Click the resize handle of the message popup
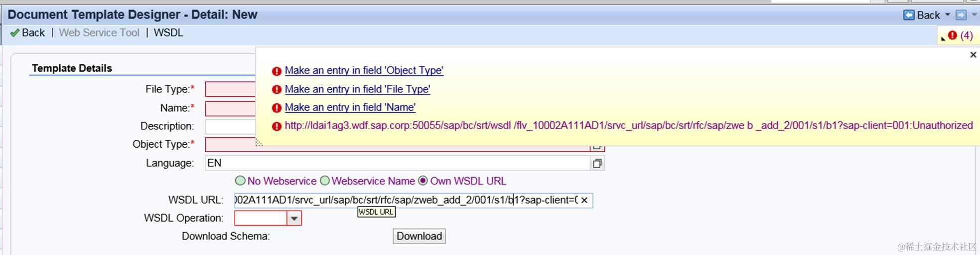Image resolution: width=980 pixels, height=255 pixels. click(x=259, y=143)
